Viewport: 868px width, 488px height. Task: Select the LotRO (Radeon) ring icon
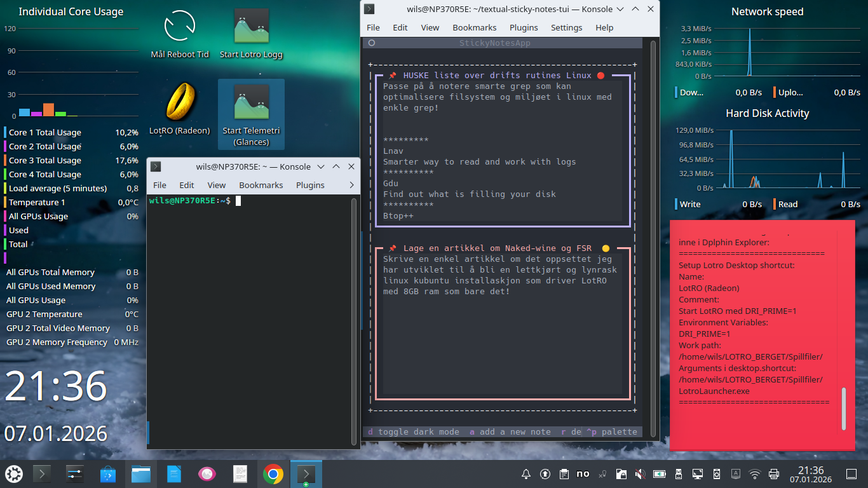pyautogui.click(x=180, y=109)
